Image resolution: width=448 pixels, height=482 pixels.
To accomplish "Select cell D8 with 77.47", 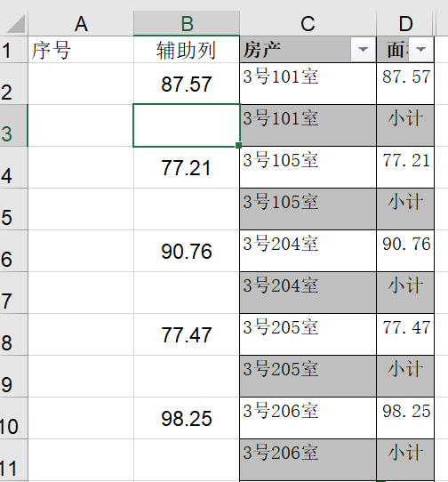I will [405, 334].
